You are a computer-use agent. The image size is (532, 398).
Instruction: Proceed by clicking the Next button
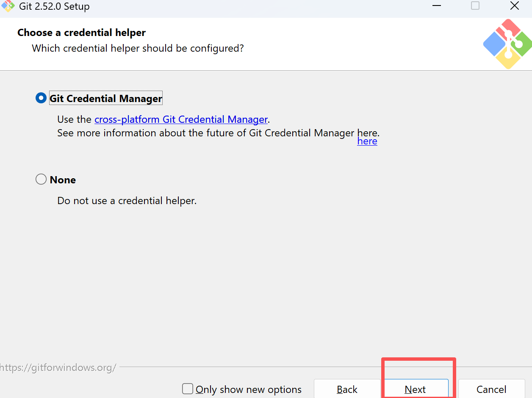coord(415,389)
